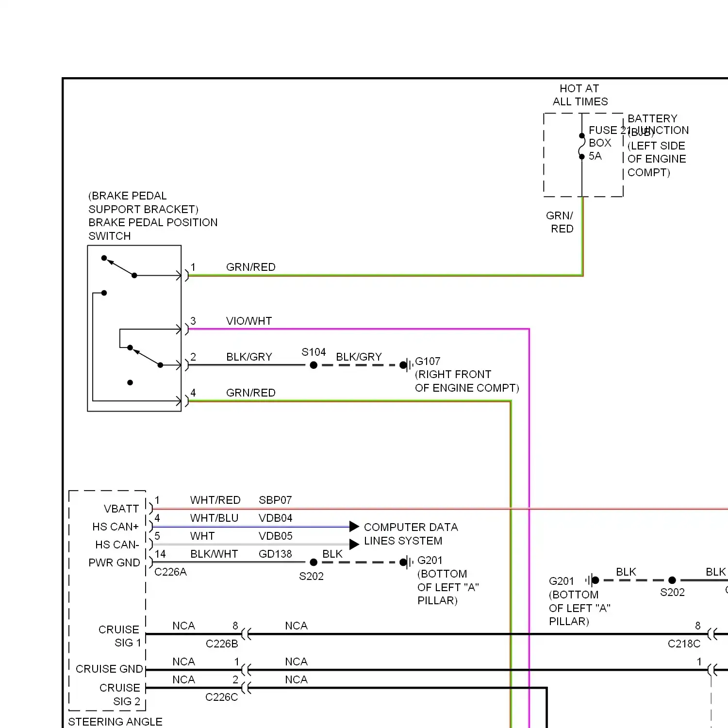Click the arrowhead ending the grey HS CAN- wire

point(354,545)
